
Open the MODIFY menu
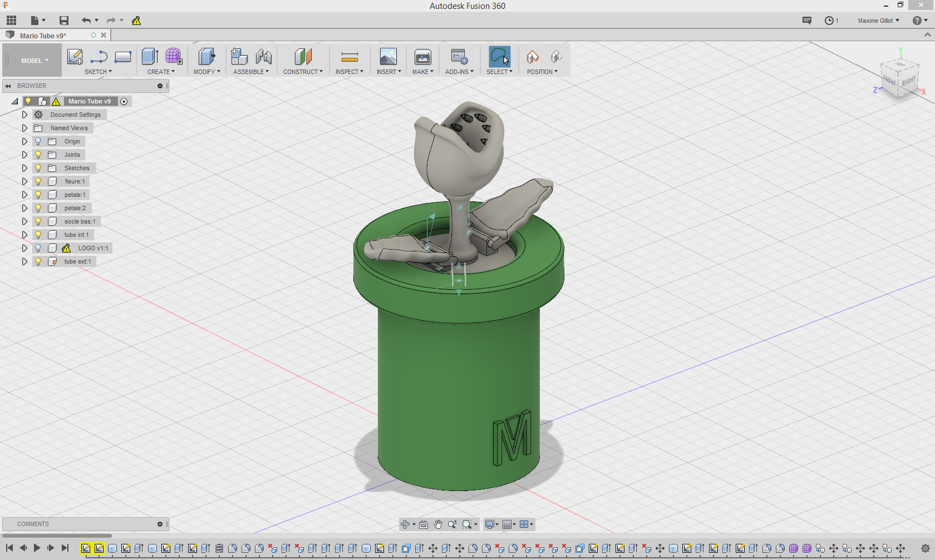[206, 72]
